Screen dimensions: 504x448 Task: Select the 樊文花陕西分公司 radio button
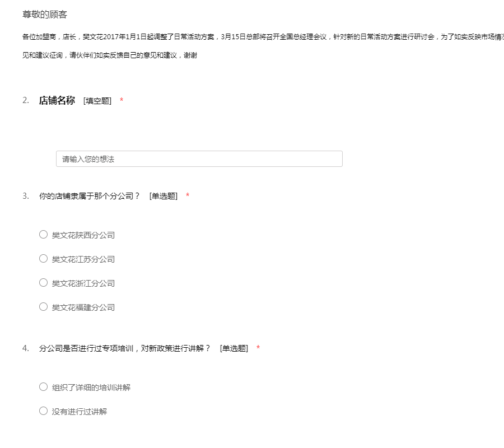point(43,235)
